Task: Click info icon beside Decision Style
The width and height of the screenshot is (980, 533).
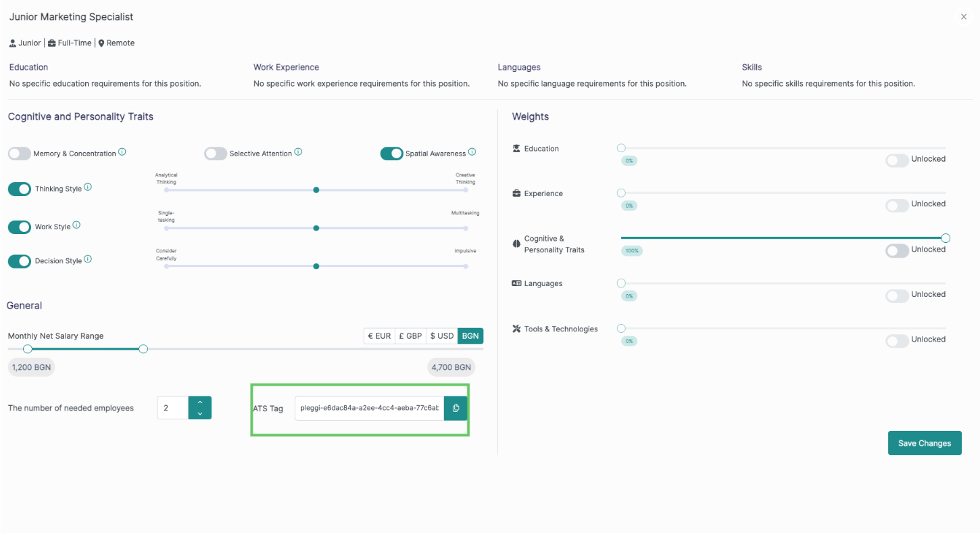Action: (x=88, y=259)
